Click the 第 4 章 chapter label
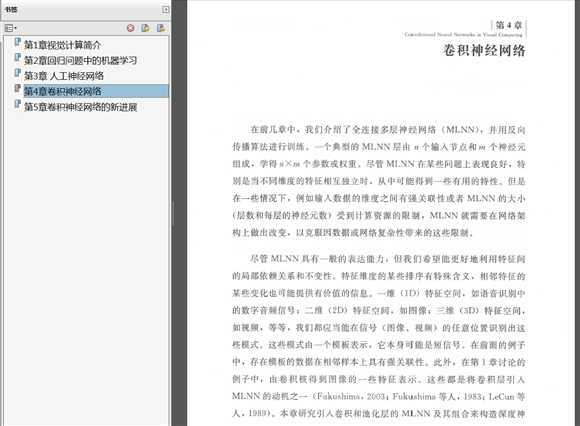The image size is (580, 426). 509,25
